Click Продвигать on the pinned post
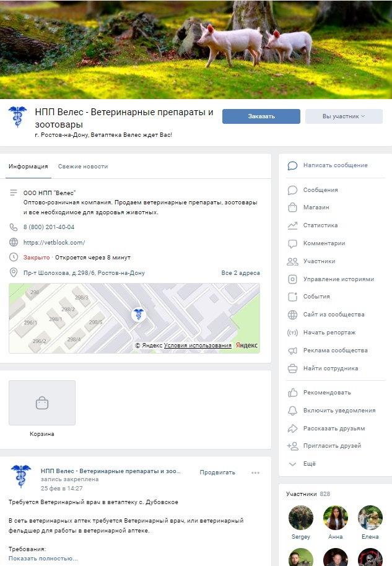Viewport: 392px width, 566px height. click(x=217, y=472)
